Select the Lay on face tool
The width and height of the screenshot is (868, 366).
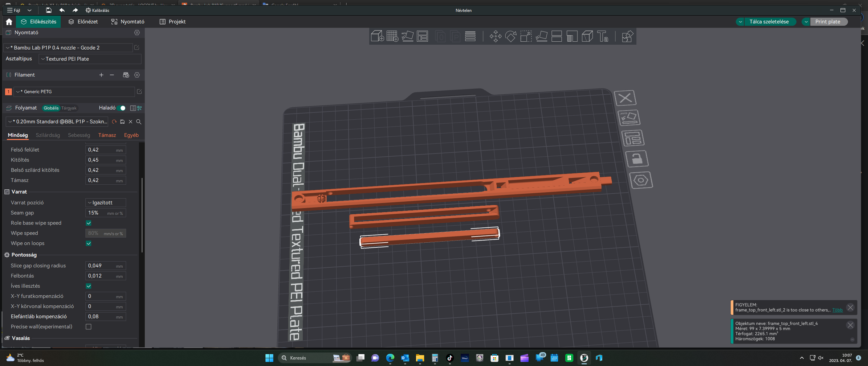tap(541, 36)
